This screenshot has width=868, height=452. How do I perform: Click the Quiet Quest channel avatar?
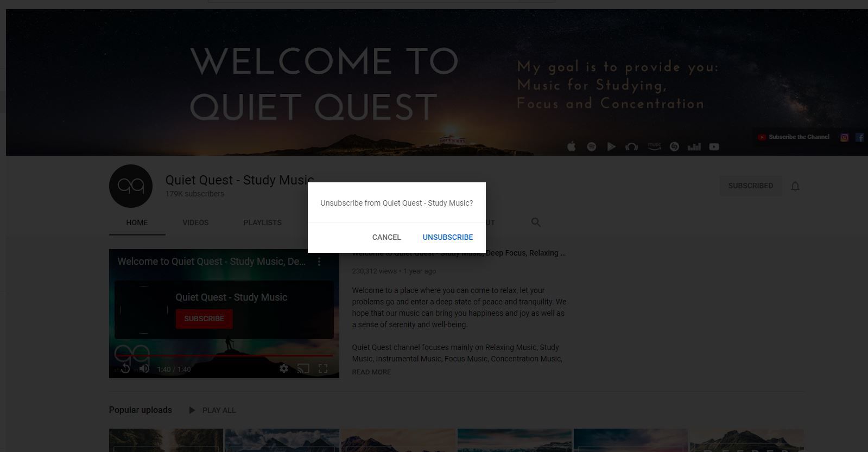point(131,186)
